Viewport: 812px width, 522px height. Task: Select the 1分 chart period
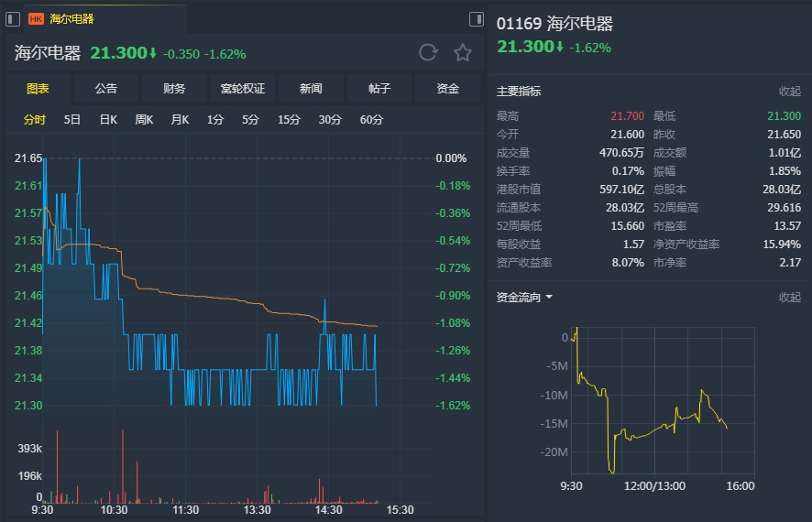[214, 119]
